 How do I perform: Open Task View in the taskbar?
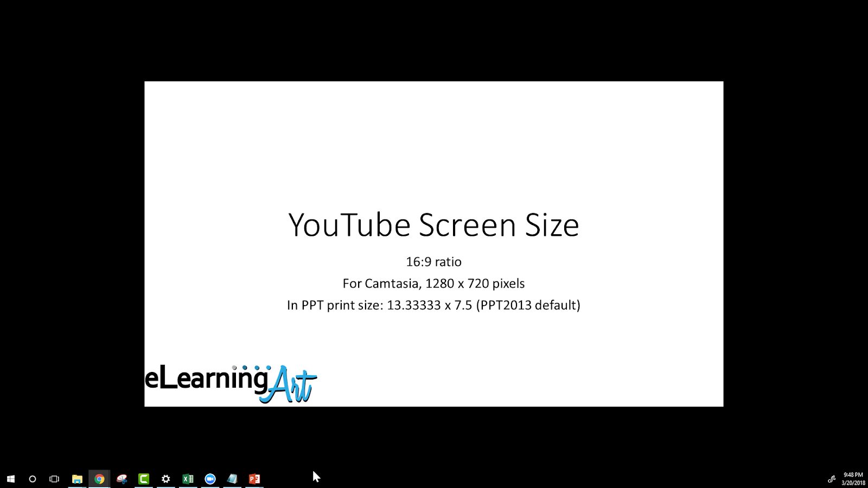pyautogui.click(x=54, y=479)
